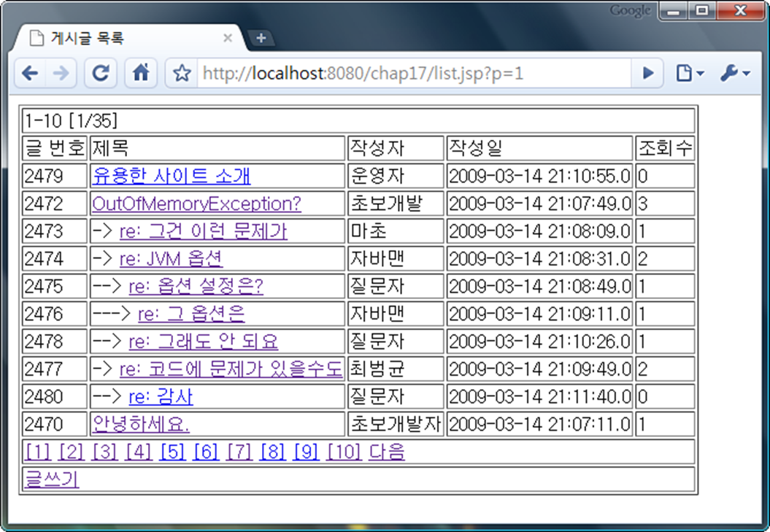
Task: Click the 글 번호 column header
Action: pos(55,148)
